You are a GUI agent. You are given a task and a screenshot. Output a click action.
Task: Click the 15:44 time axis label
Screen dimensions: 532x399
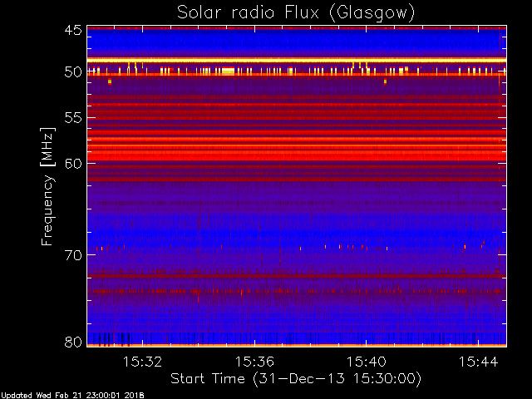pos(479,362)
